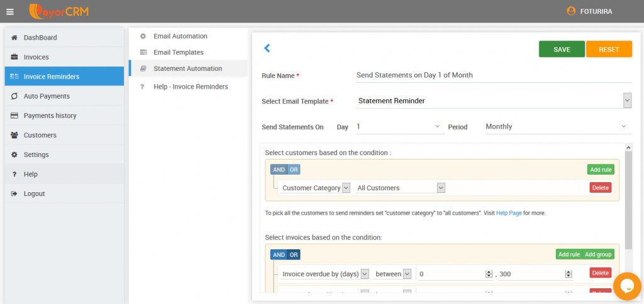The width and height of the screenshot is (644, 304).
Task: Click the Rule Name text field
Action: [493, 75]
